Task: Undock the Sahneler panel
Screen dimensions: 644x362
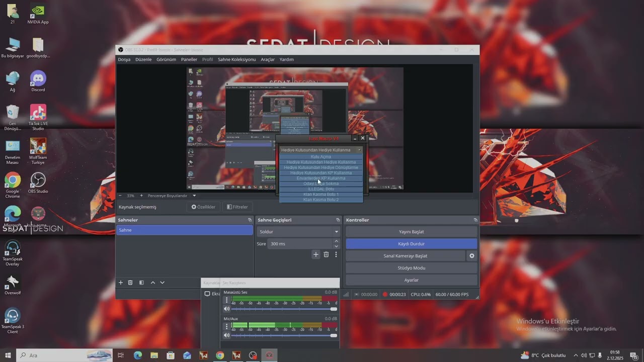Action: point(250,220)
